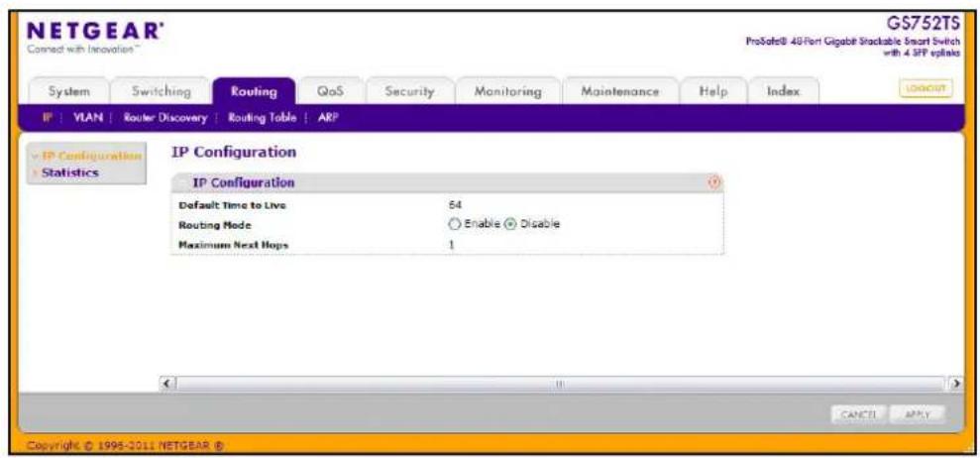Screen dimensions: 980x458
Task: Click the Default Time to Live value 64
Action: click(x=455, y=204)
